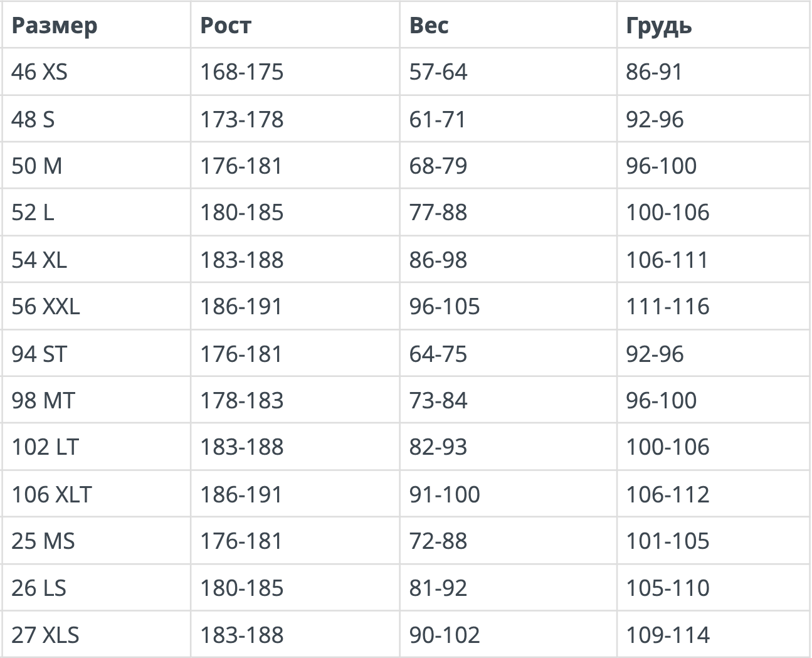Image resolution: width=812 pixels, height=658 pixels.
Task: Click the 50 M size cell
Action: tap(96, 166)
